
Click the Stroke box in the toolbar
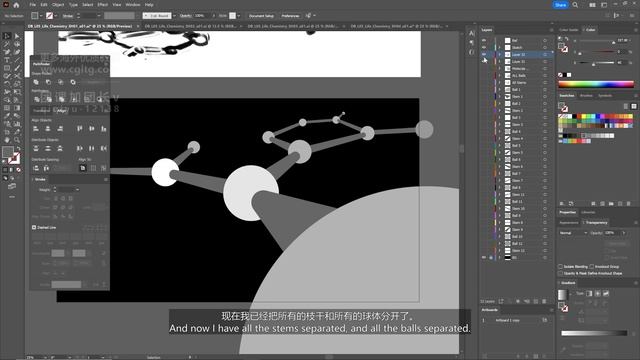[x=14, y=158]
